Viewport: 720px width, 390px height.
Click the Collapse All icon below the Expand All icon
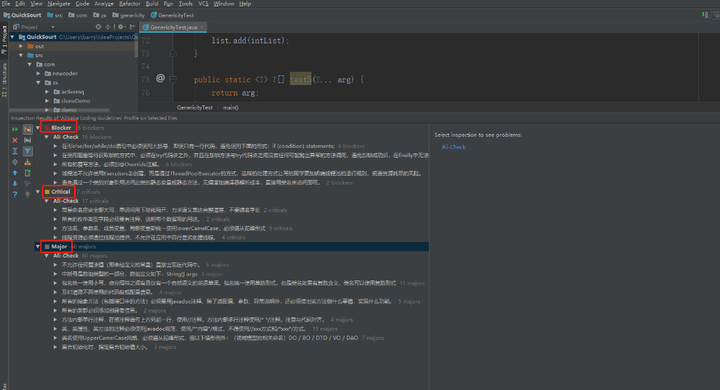(15, 162)
